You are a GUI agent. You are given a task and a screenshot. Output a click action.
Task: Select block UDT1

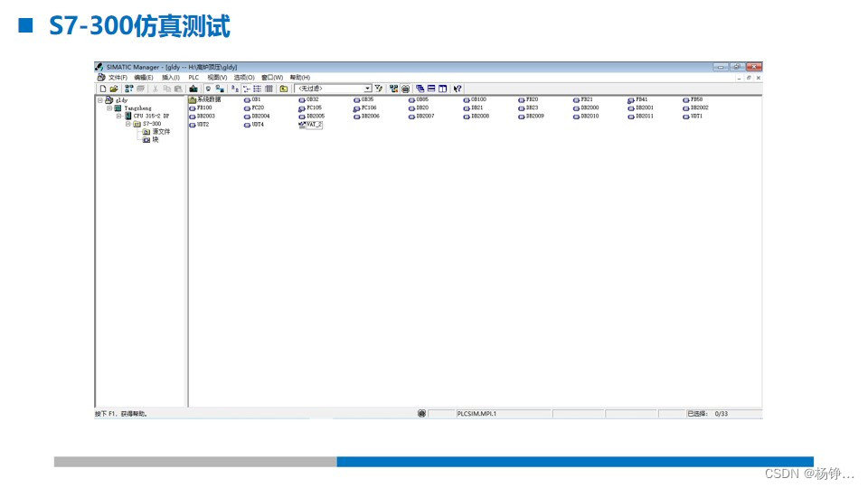pos(693,117)
